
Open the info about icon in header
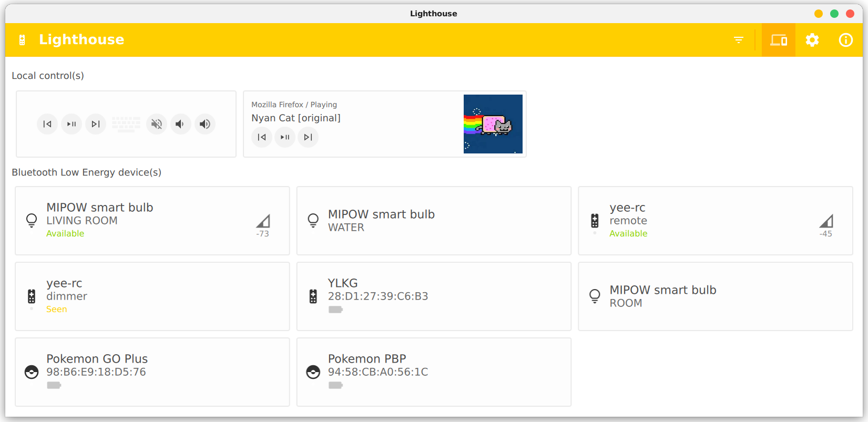tap(846, 40)
